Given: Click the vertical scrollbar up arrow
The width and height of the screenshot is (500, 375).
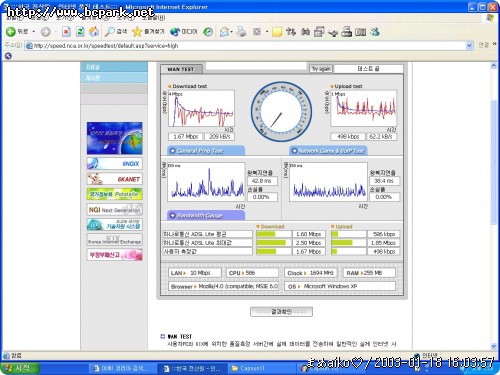Looking at the screenshot, I should tap(494, 66).
